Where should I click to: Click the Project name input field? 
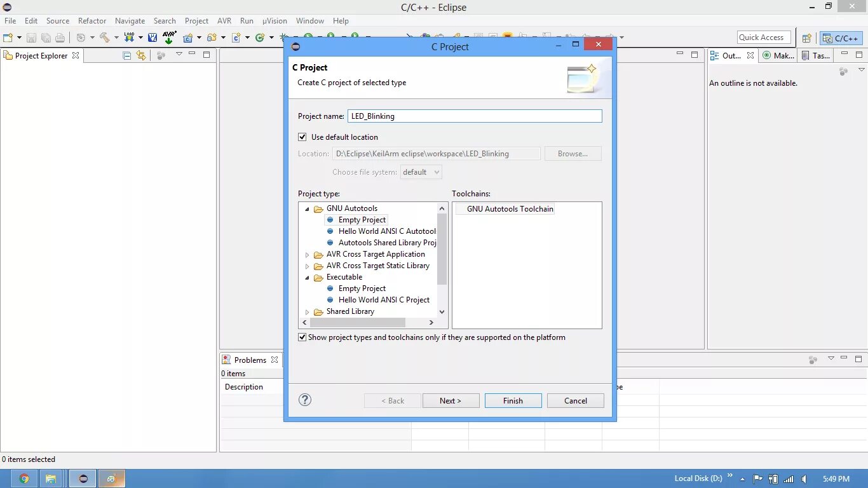475,116
